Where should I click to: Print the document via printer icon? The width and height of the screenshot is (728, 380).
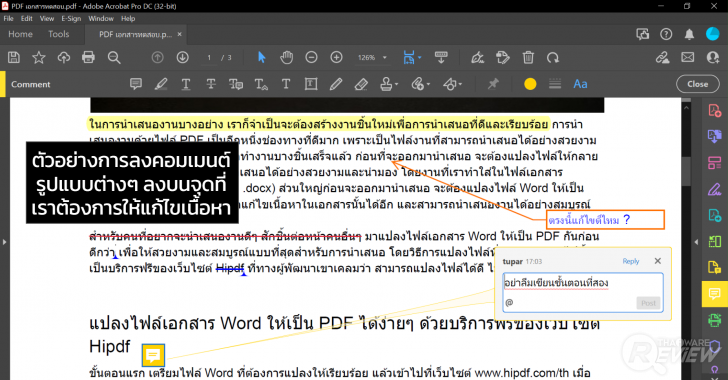pos(88,58)
